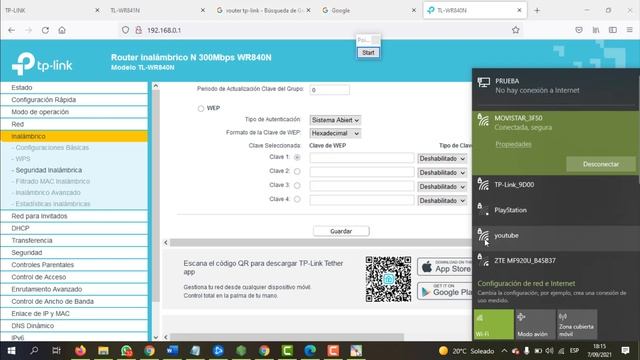
Task: Select Clave 2 radio button
Action: (x=297, y=171)
